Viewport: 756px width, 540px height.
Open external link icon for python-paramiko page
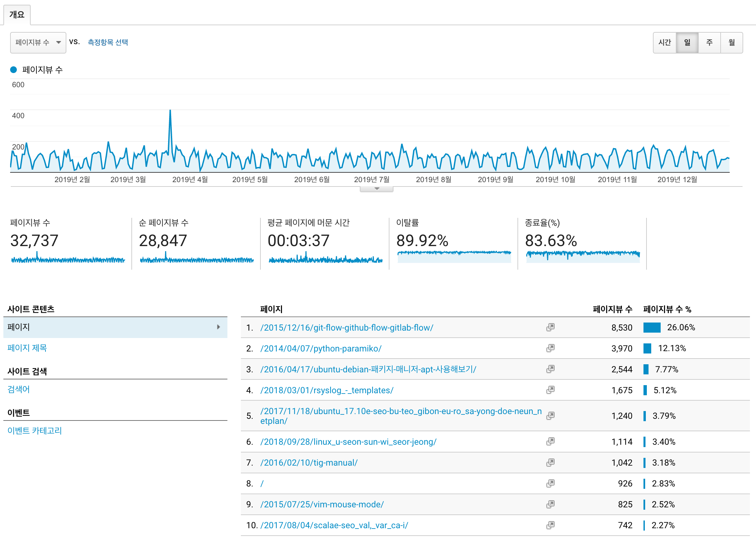click(550, 348)
